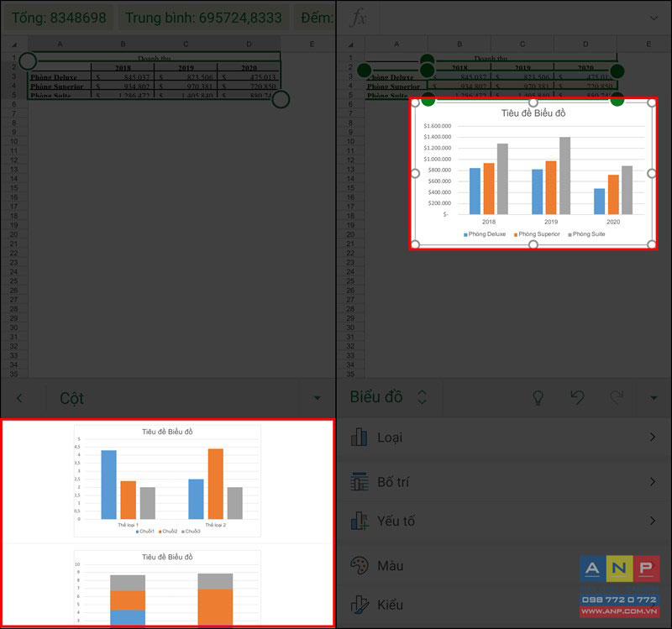Open the Bố trí menu item
The width and height of the screenshot is (672, 629).
[x=504, y=481]
